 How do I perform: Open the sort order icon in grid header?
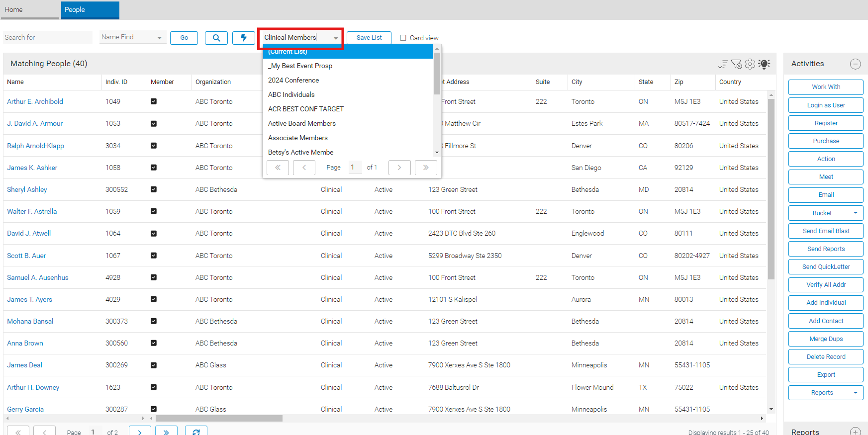click(723, 64)
